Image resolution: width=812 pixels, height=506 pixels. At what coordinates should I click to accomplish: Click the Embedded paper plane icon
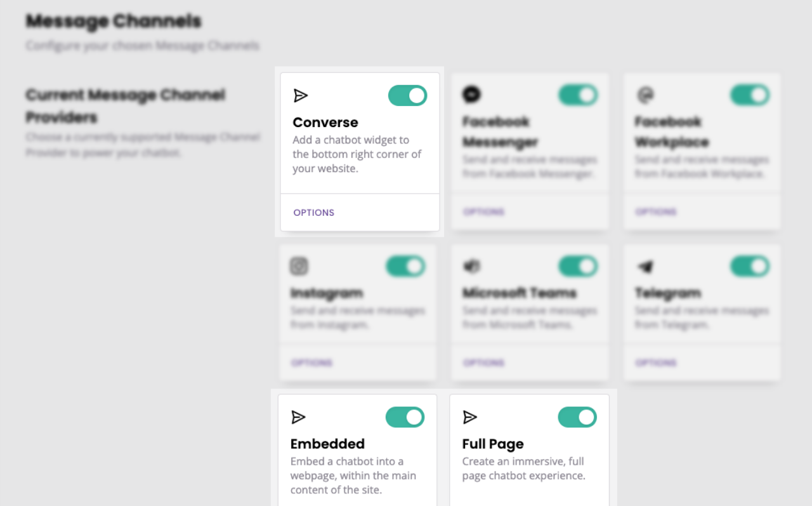(298, 417)
